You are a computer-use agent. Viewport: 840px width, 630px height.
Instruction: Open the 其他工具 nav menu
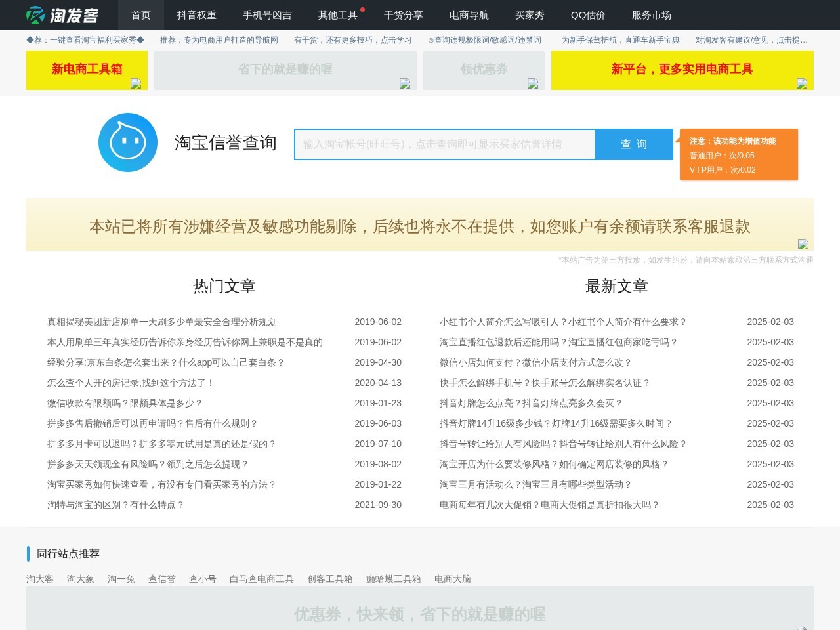(x=338, y=15)
